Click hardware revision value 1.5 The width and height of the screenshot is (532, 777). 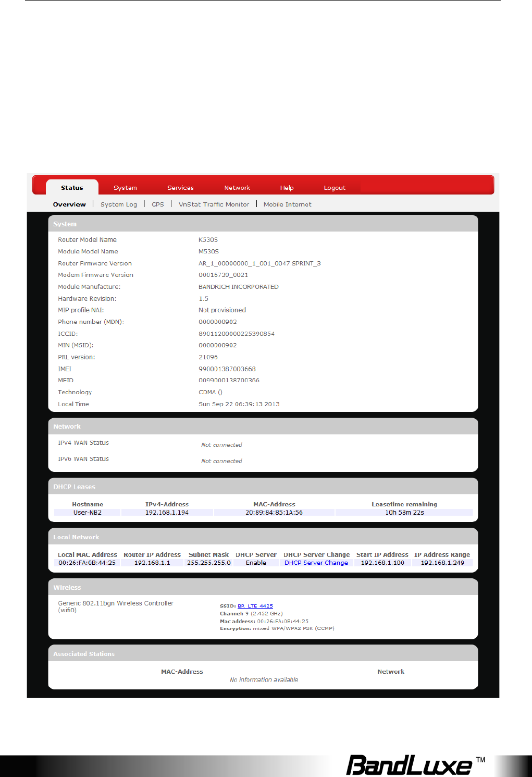tap(203, 299)
